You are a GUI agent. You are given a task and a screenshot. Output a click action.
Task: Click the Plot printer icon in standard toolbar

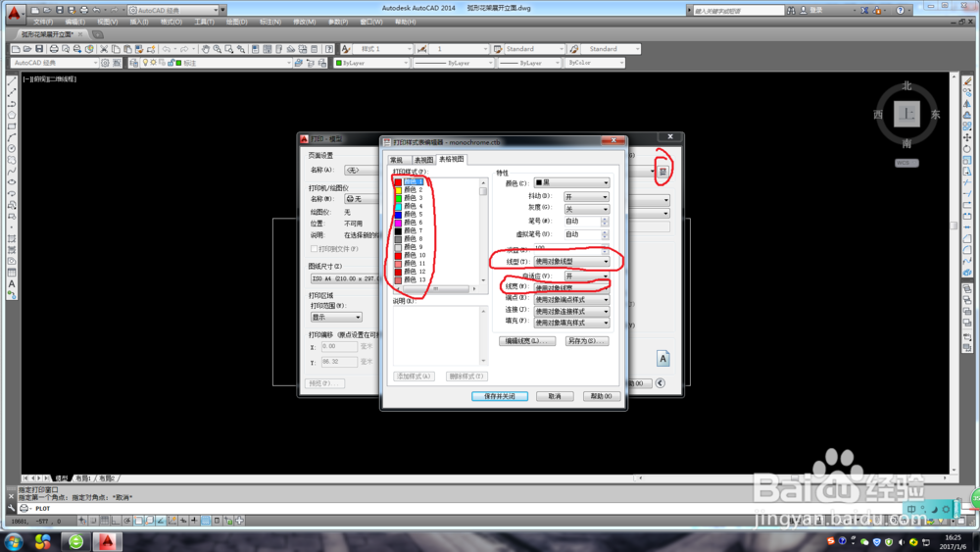click(x=54, y=49)
